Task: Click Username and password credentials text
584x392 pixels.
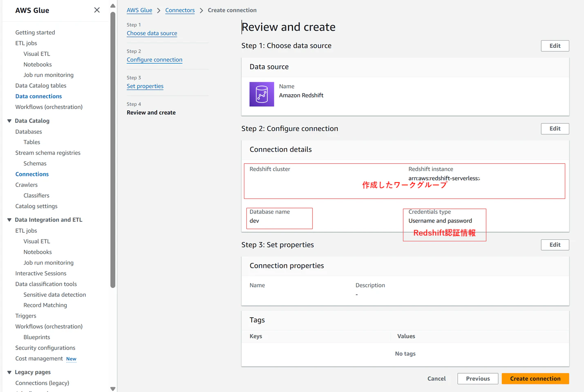Action: [x=440, y=221]
